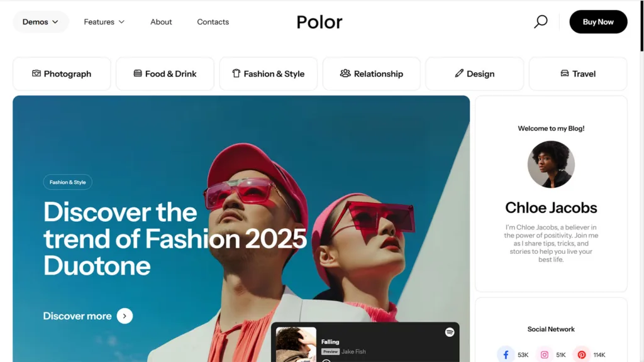Click the circular arrow next to Discover more
Viewport: 644px width, 362px height.
125,316
